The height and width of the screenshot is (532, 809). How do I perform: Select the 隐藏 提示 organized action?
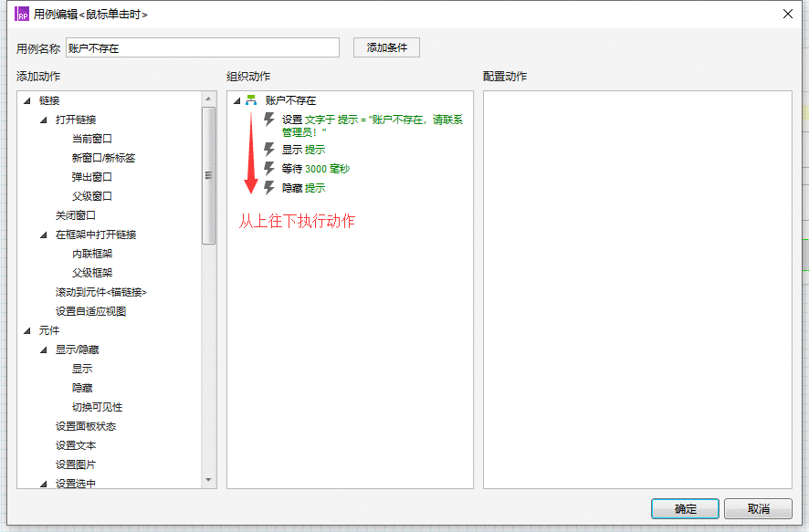[x=303, y=188]
